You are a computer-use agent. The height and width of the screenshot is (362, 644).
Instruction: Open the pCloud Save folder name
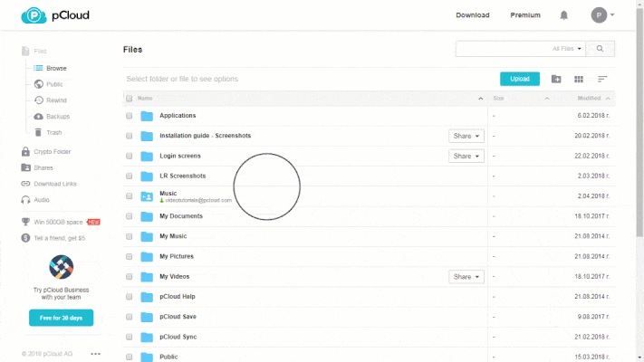coord(178,317)
